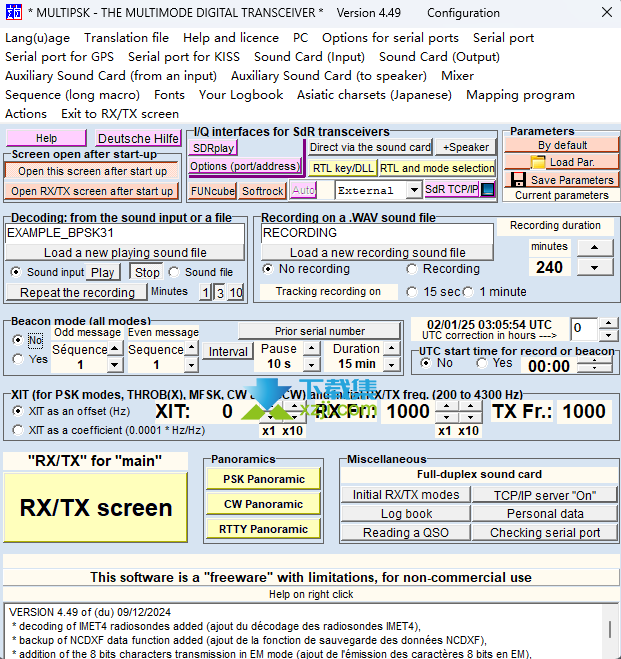Decrease recording duration minutes with down arrow
This screenshot has height=659, width=621.
tap(595, 268)
